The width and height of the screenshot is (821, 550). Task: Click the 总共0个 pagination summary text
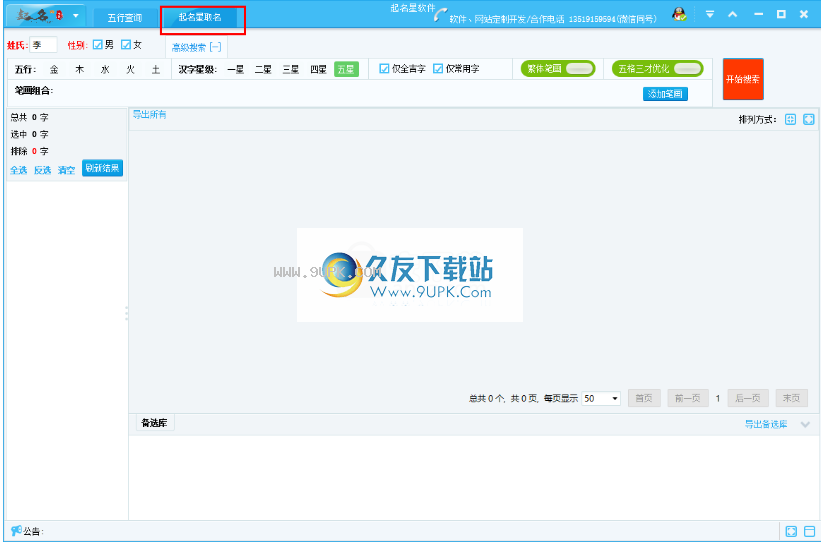pos(487,399)
